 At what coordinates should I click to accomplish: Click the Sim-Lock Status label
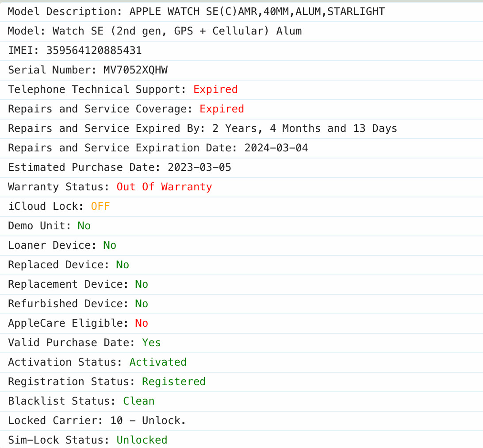coord(59,440)
